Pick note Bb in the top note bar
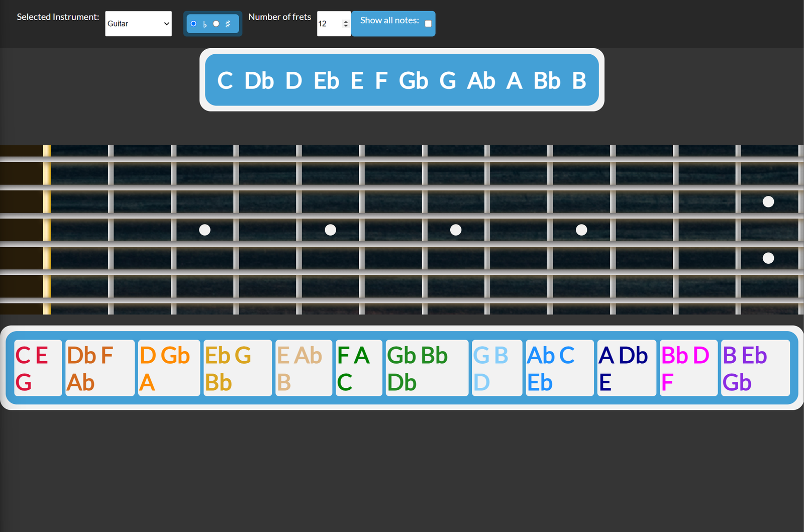The height and width of the screenshot is (532, 804). (x=547, y=81)
